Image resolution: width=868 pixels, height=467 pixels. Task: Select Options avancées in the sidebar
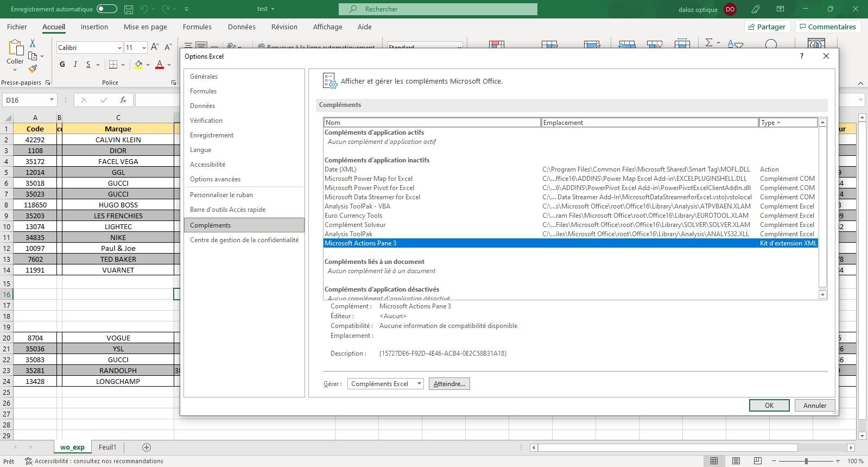click(215, 179)
